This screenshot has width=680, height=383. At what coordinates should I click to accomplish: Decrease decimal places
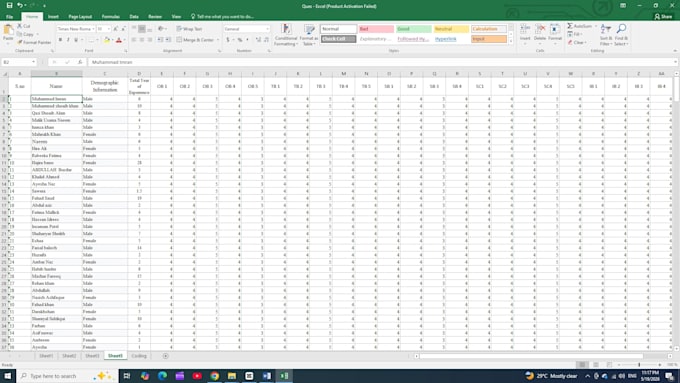[x=266, y=40]
